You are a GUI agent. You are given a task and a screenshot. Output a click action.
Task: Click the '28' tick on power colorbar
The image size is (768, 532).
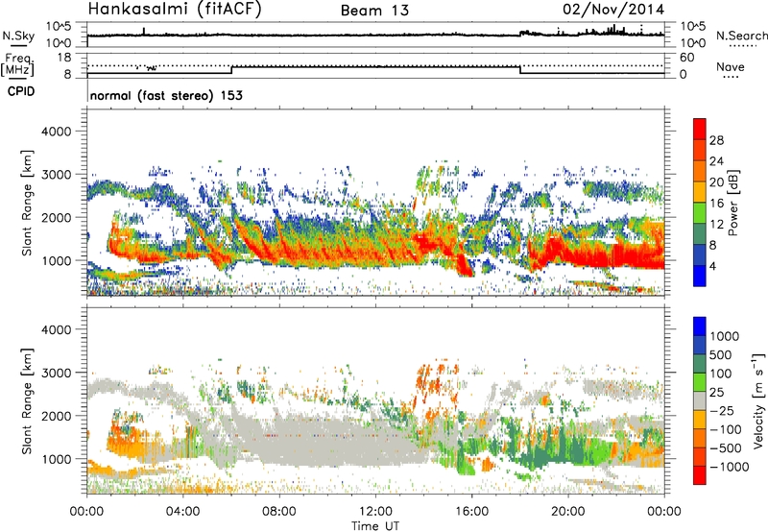point(716,140)
